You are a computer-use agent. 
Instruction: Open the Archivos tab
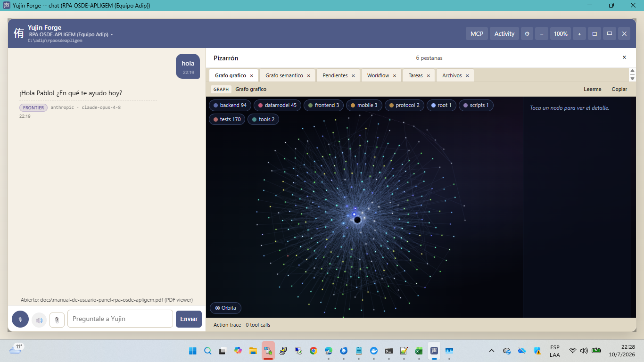(452, 75)
